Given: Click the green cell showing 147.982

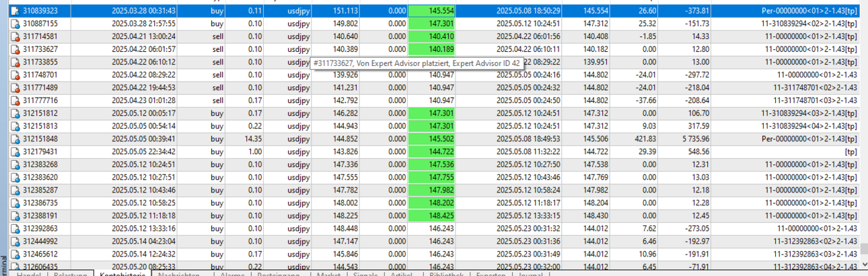Looking at the screenshot, I should (431, 191).
